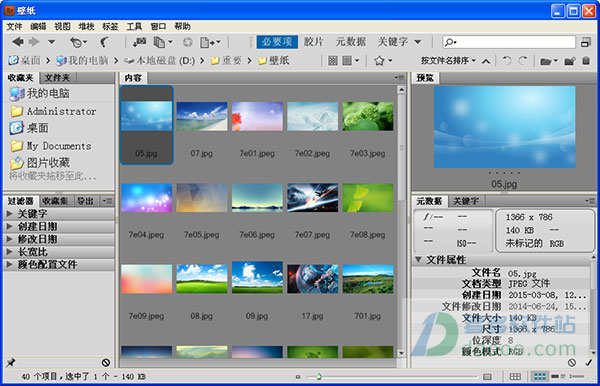This screenshot has height=386, width=600.
Task: Click the smaller thumbnail size icon
Action: 298,377
